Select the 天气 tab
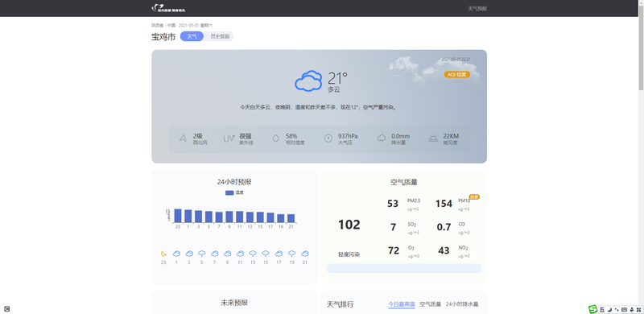Screen dimensions: 644x314 point(192,36)
